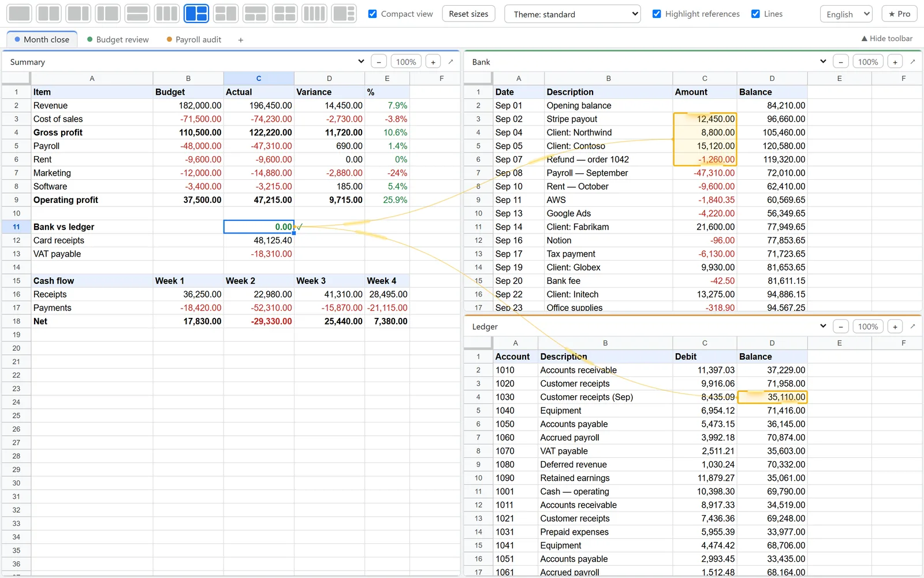Pick the one-left three-right stacked layout icon
This screenshot has height=578, width=924.
click(344, 13)
